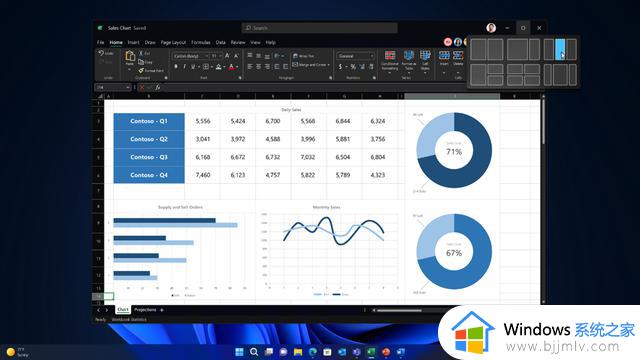The image size is (640, 360).
Task: Apply the accounting dollar format
Action: [340, 67]
